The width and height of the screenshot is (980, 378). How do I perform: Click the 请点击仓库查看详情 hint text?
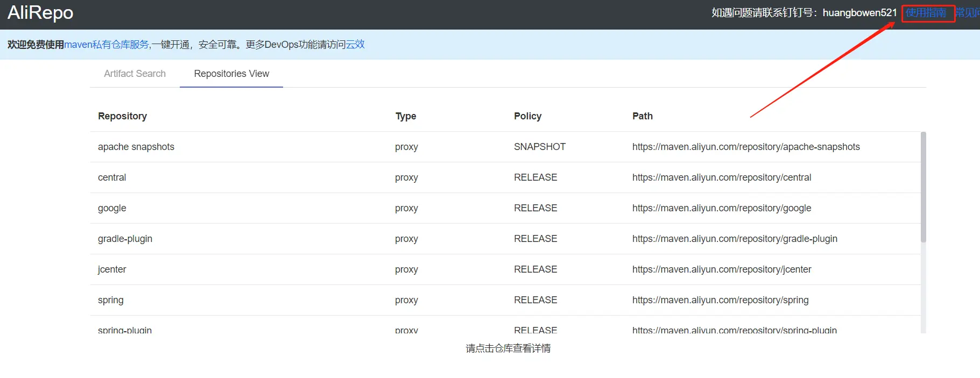508,348
